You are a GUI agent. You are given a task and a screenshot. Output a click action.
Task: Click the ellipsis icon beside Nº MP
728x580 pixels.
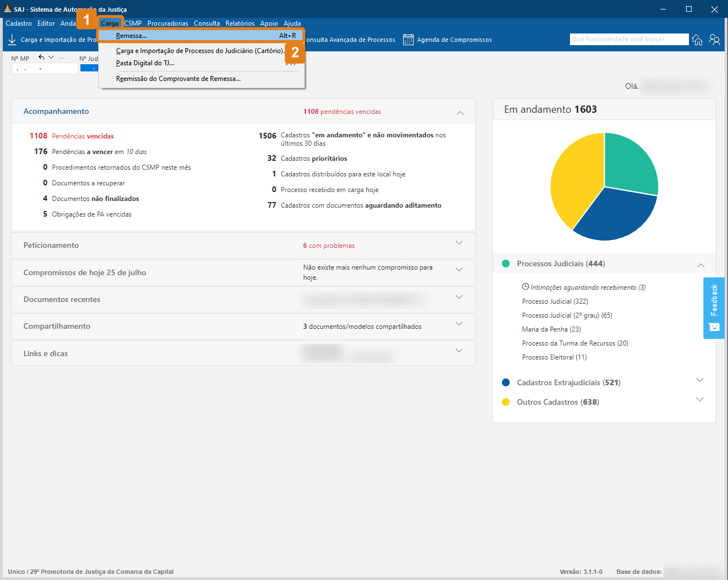pyautogui.click(x=61, y=58)
